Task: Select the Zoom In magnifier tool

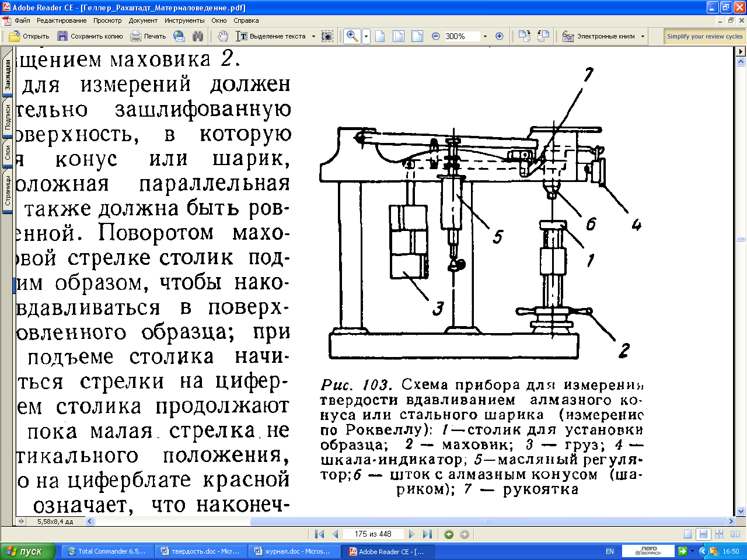Action: coord(352,36)
